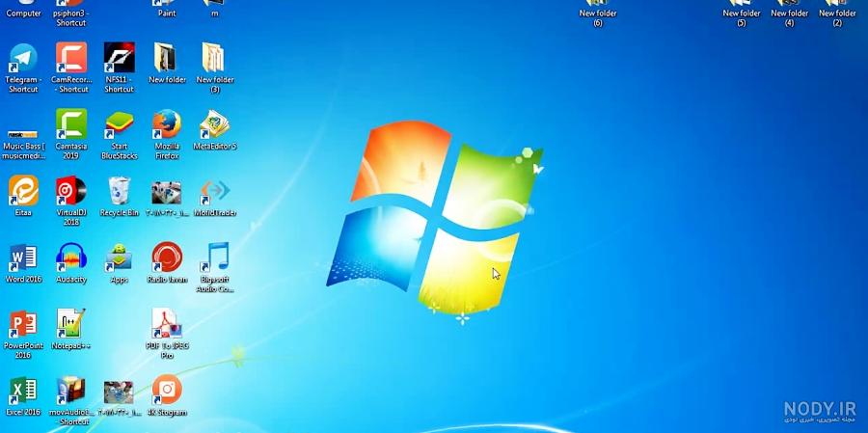Viewport: 868px width, 433px height.
Task: Select photo thumbnail between Recycle Bin and MofidTrader
Action: tap(167, 192)
